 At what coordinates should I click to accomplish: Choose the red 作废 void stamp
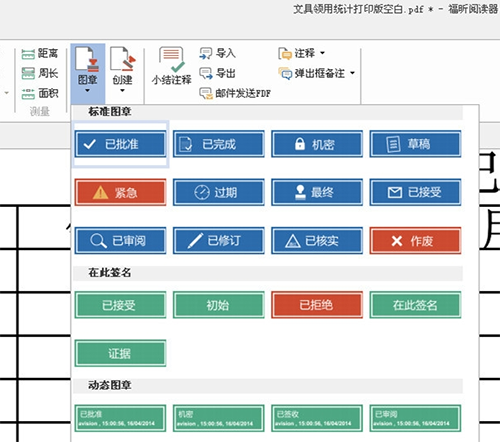coord(415,241)
